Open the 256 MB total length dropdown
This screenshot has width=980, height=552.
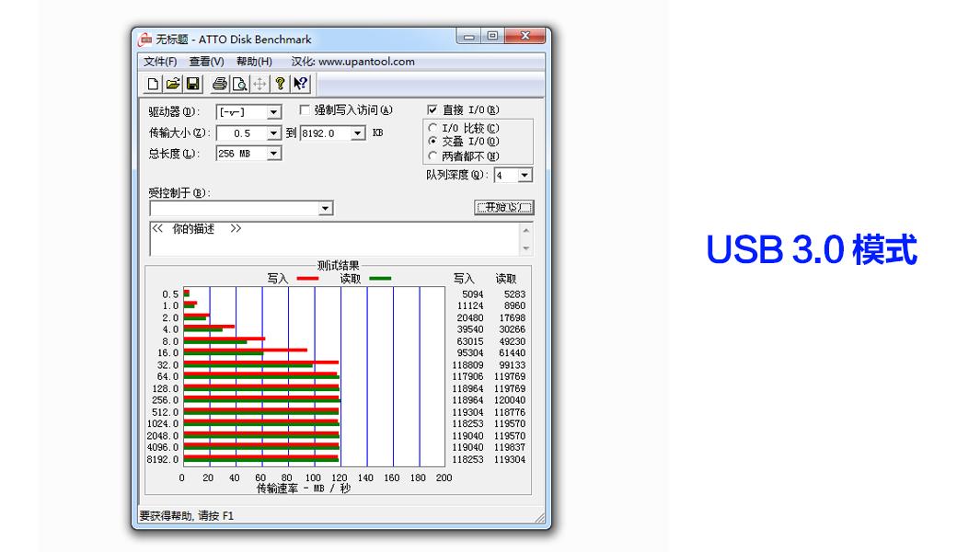point(273,153)
